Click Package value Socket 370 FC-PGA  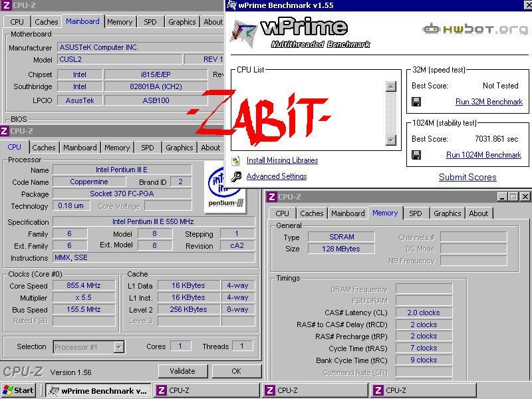pyautogui.click(x=122, y=194)
